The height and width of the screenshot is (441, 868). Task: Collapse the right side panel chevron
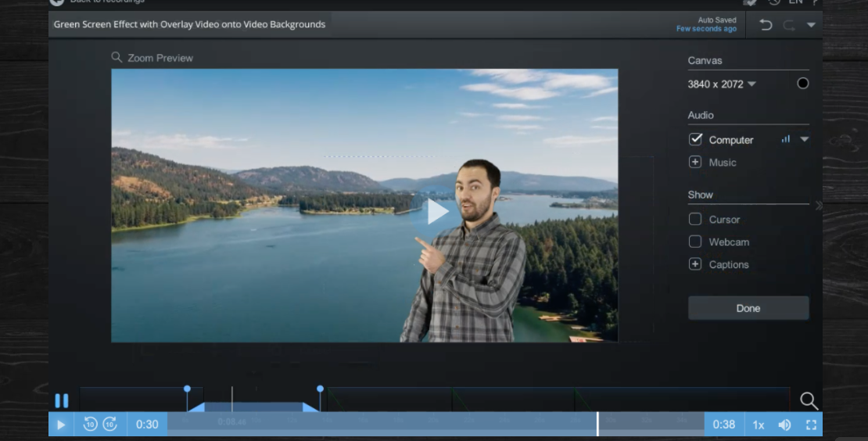pyautogui.click(x=819, y=206)
